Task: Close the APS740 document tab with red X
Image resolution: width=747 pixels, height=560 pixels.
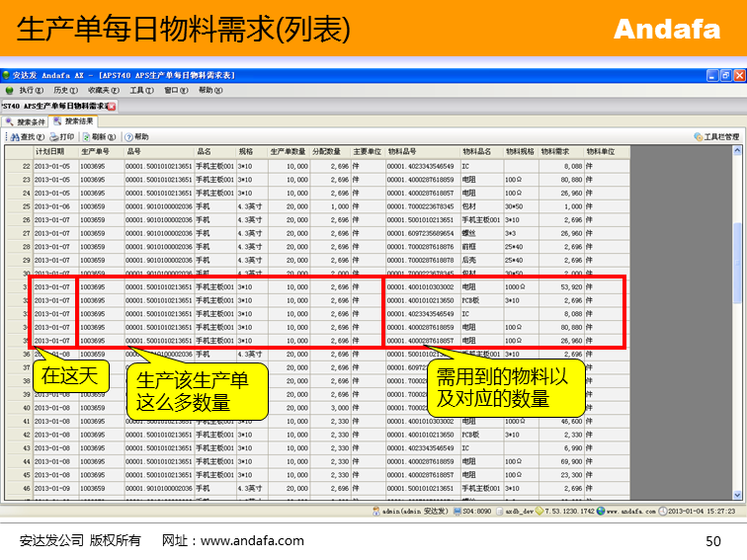Action: point(112,106)
